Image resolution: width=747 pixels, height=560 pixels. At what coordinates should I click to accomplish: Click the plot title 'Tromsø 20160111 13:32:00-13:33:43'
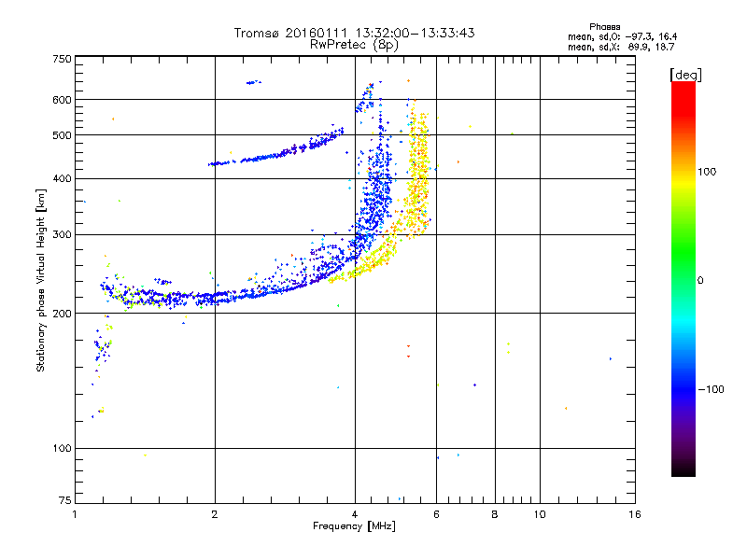click(355, 33)
